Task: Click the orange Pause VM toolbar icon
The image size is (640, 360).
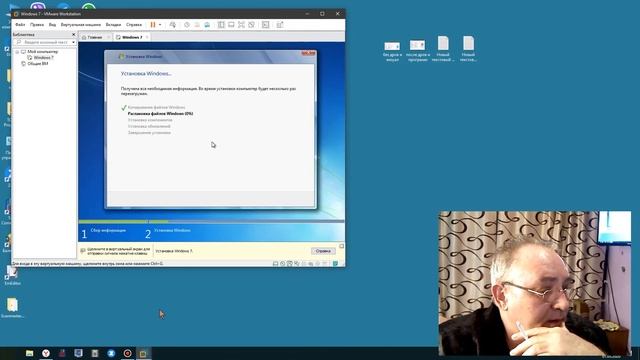Action: tap(153, 25)
